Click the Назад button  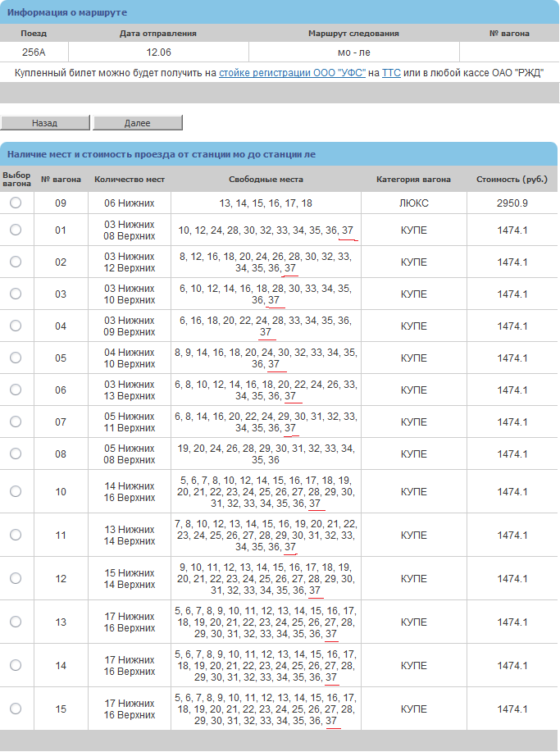point(45,123)
